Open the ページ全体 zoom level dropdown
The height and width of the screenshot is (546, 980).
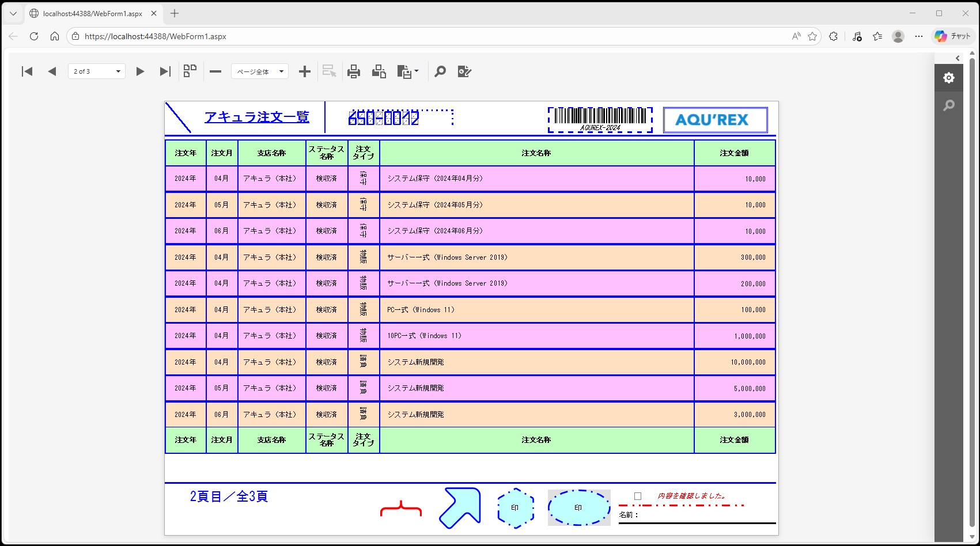(x=260, y=71)
